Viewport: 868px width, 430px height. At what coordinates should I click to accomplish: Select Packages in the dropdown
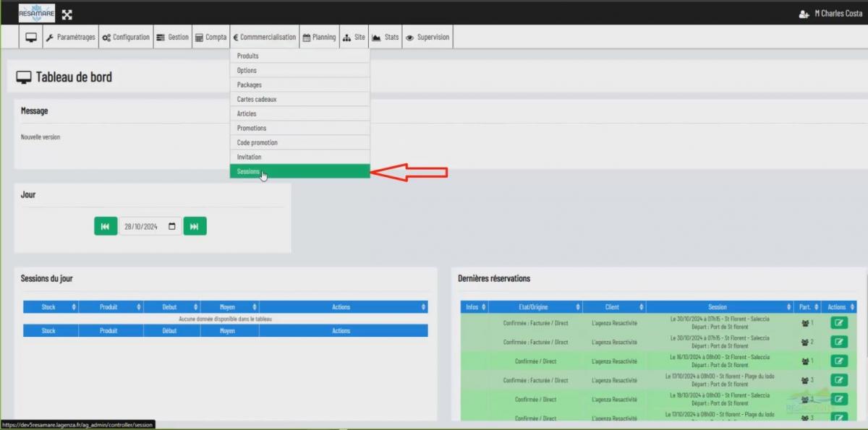pyautogui.click(x=299, y=85)
